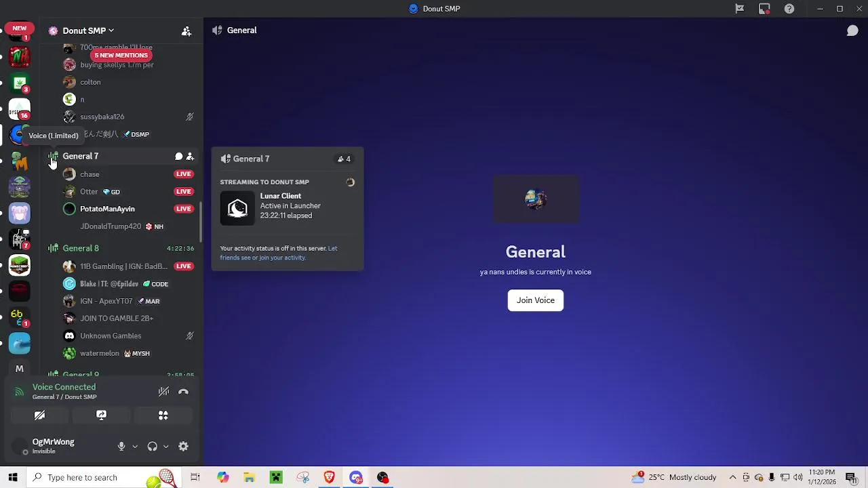The height and width of the screenshot is (488, 868).
Task: Toggle noise suppression in Voice Connected panel
Action: [163, 392]
